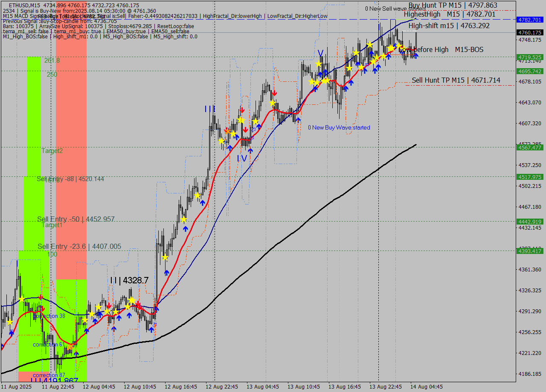Select the Sell Entry -50 level label
This screenshot has width=546, height=392.
[76, 219]
